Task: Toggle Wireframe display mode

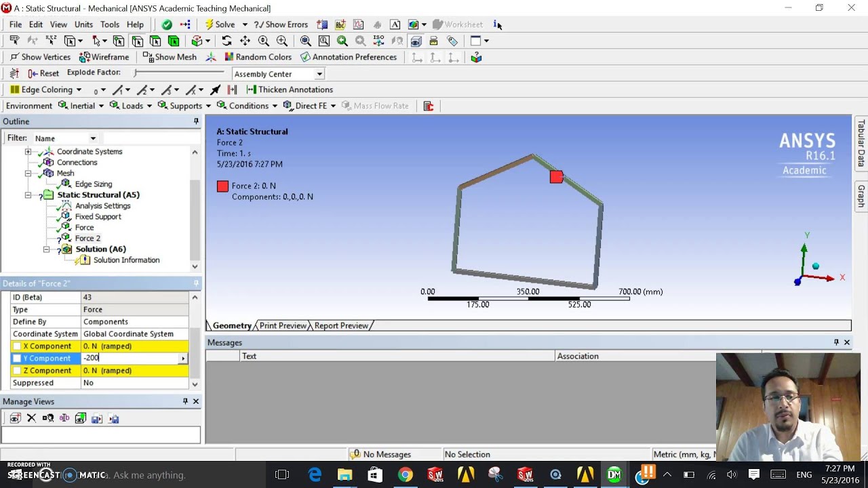Action: coord(104,57)
